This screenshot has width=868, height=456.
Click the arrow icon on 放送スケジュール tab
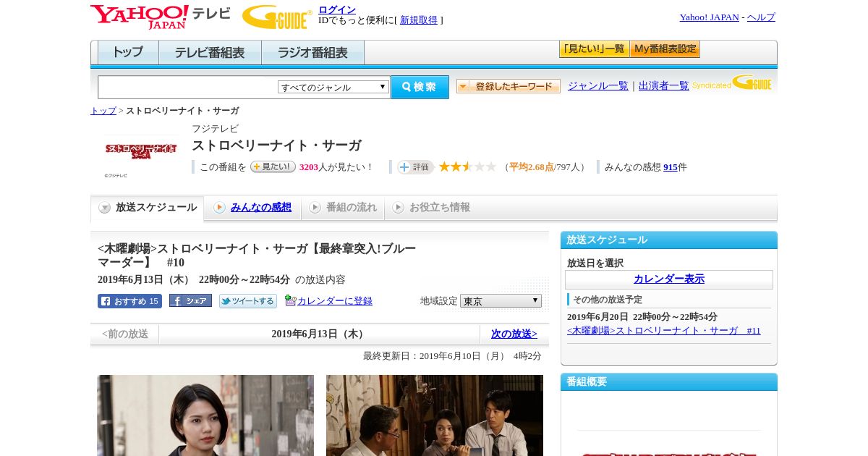[105, 208]
